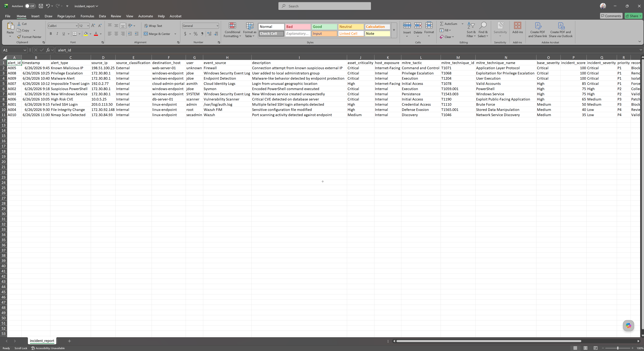
Task: Add a new sheet with plus button
Action: [x=70, y=341]
